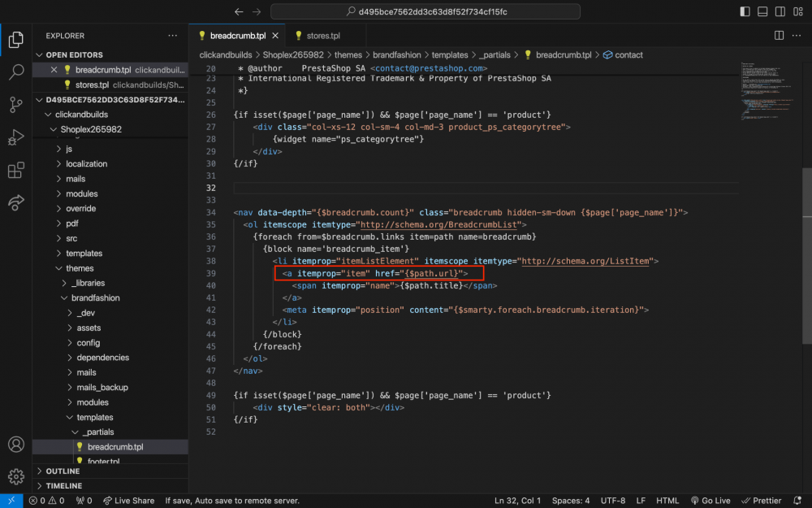Click the Accounts icon in activity bar
Screen dimensions: 812x508
(x=16, y=445)
